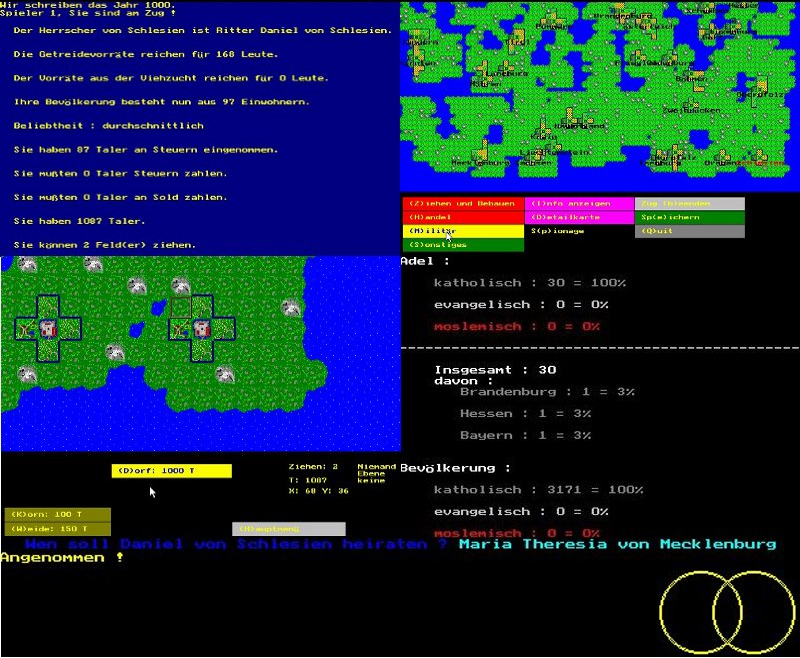Return via the gray Hauptmenü button

[289, 529]
